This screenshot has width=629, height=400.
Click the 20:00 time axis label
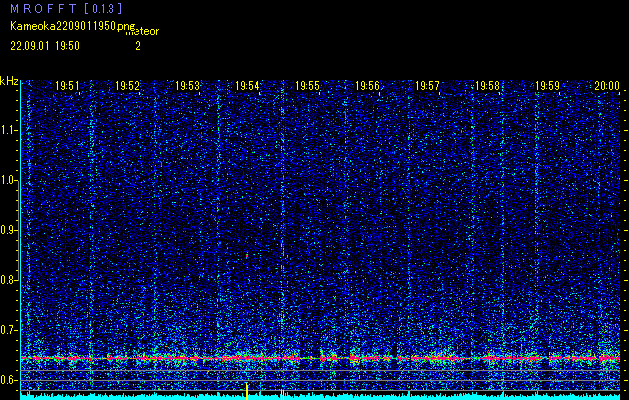(x=607, y=85)
